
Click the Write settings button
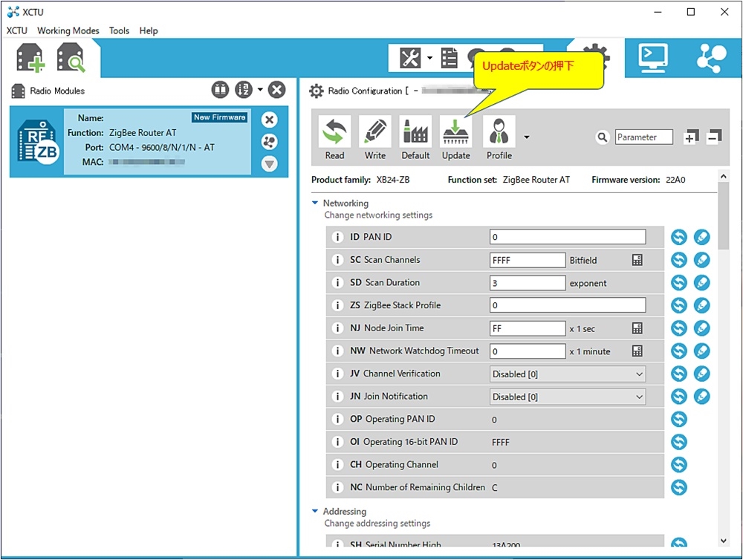tap(375, 138)
